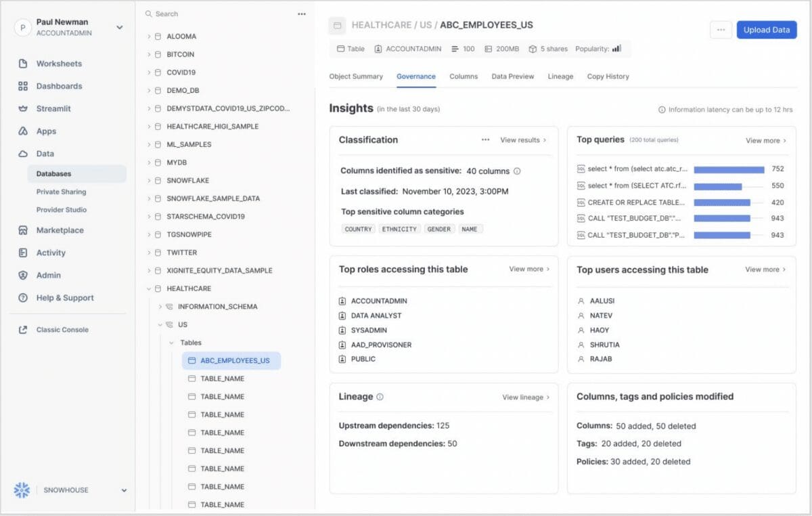Image resolution: width=812 pixels, height=516 pixels.
Task: Click the Snowflake logo at the bottom left
Action: 22,490
